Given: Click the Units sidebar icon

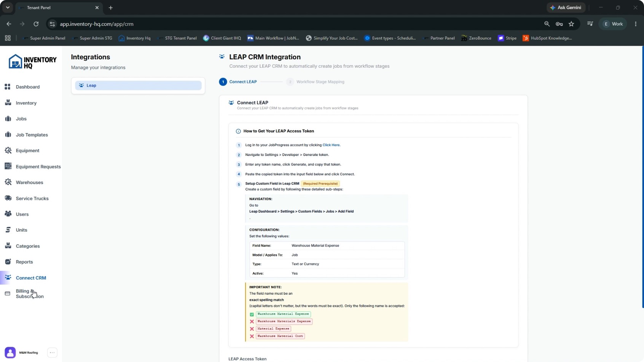Looking at the screenshot, I should (x=8, y=230).
